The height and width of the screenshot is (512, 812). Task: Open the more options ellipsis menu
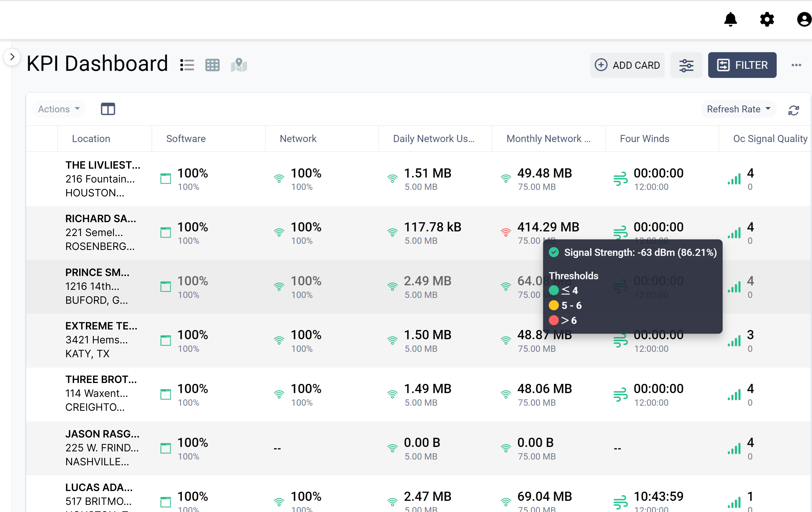(796, 65)
